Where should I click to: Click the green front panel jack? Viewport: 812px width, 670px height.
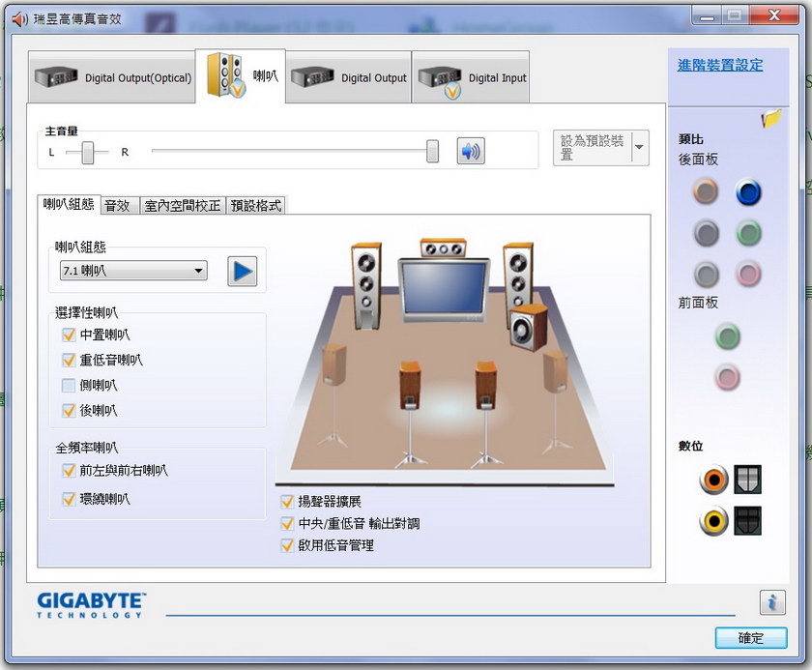click(728, 336)
